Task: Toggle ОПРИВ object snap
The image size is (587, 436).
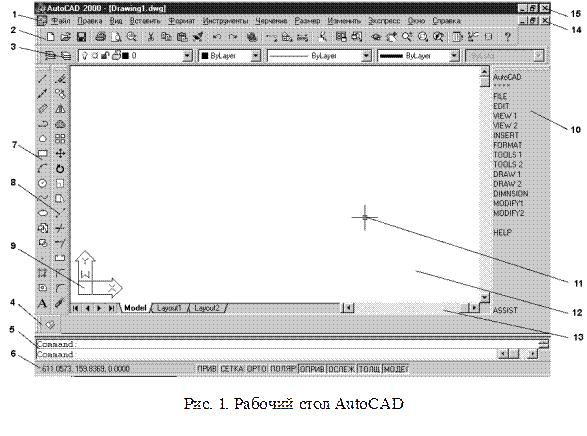Action: click(312, 369)
